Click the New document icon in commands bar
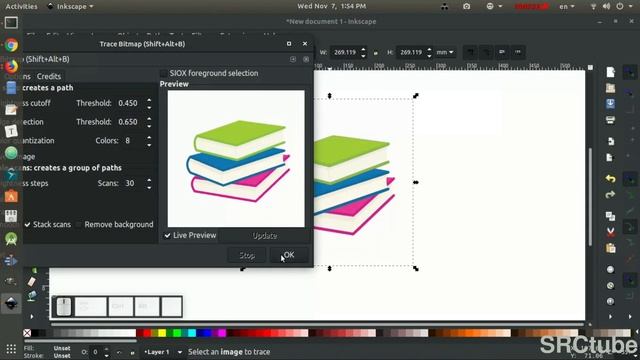640x360 pixels. [x=610, y=72]
